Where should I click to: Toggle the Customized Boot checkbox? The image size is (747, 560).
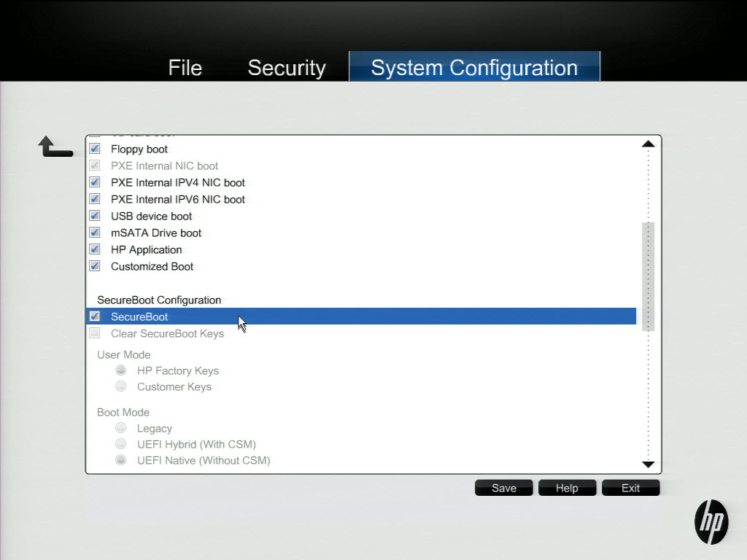click(x=95, y=266)
